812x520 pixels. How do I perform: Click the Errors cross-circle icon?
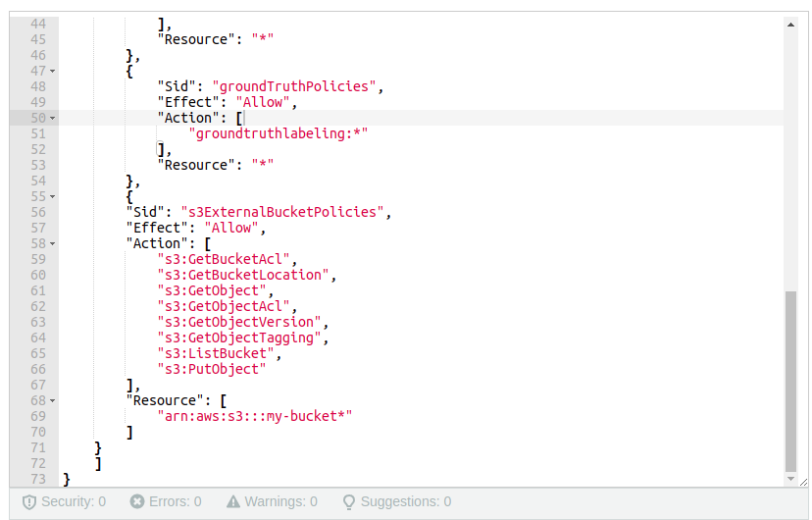[x=137, y=501]
